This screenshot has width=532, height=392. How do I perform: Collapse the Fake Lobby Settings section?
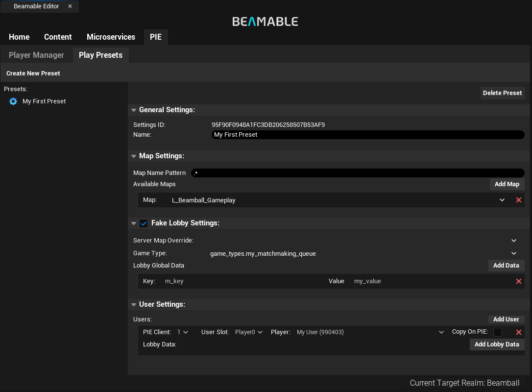(x=134, y=223)
